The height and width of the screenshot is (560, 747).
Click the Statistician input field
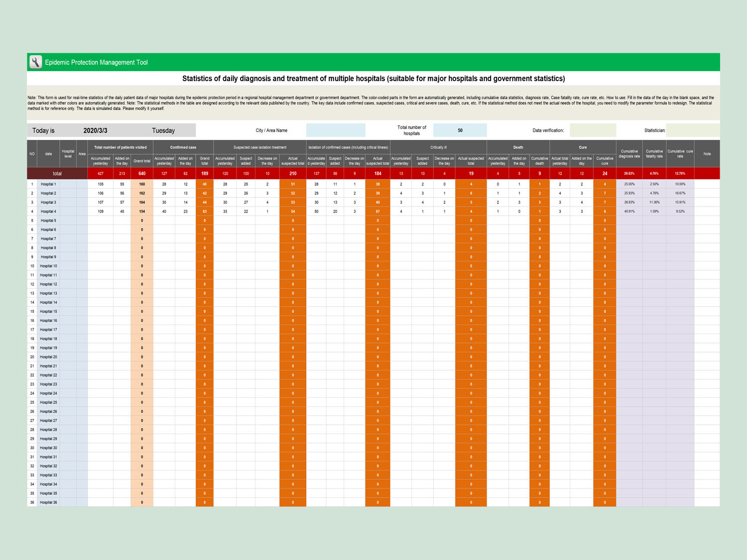coord(692,130)
